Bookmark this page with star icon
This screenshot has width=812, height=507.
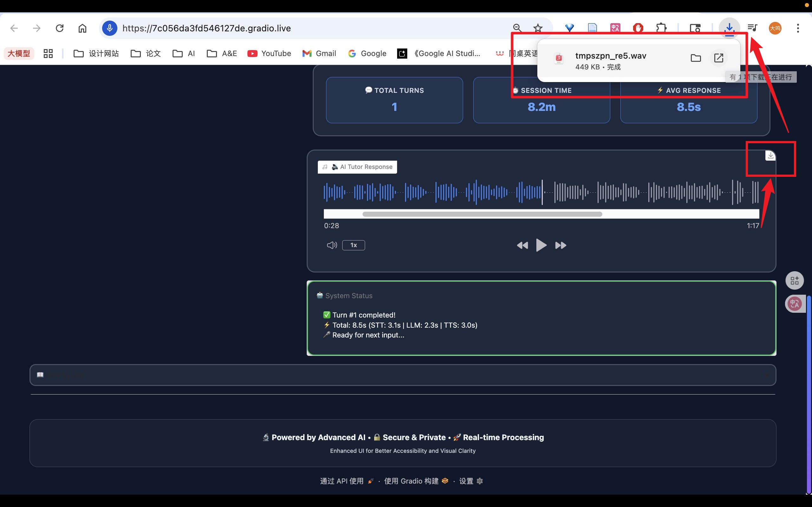click(x=538, y=28)
